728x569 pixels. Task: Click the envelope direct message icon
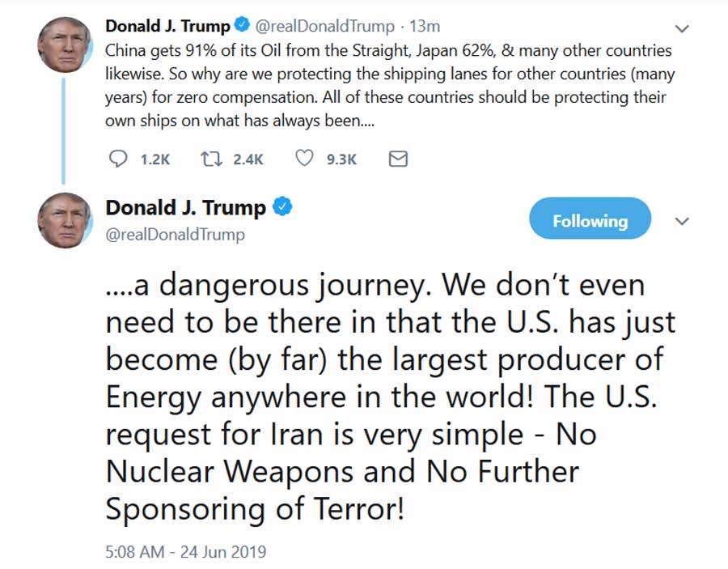pyautogui.click(x=398, y=159)
